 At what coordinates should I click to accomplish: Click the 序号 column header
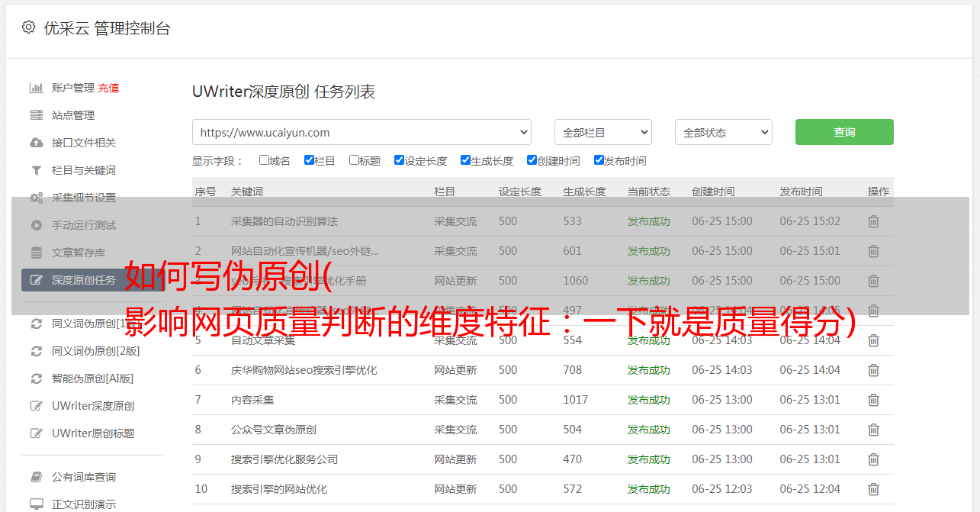(x=205, y=192)
